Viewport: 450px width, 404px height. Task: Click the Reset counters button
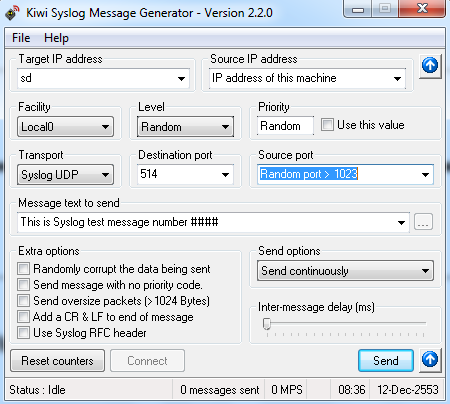(x=57, y=361)
